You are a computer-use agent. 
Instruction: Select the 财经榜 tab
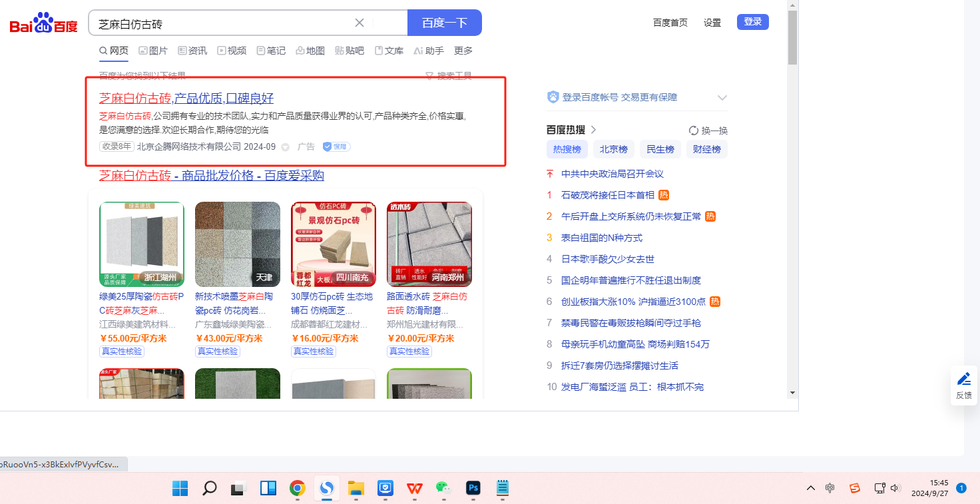(x=707, y=149)
